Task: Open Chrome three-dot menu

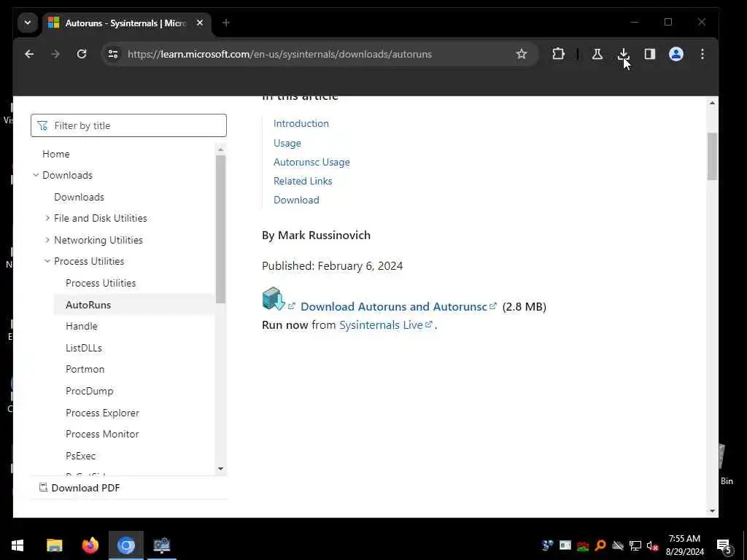Action: tap(703, 54)
